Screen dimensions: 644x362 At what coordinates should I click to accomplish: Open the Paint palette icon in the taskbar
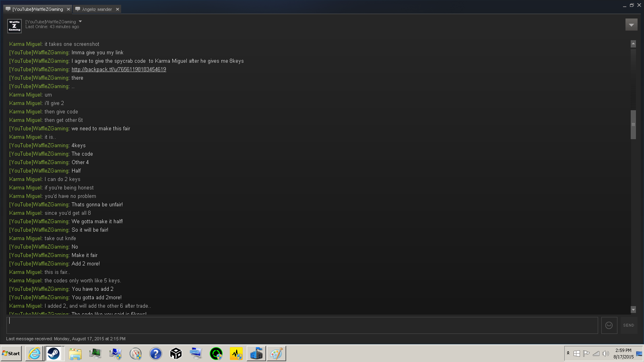click(276, 354)
